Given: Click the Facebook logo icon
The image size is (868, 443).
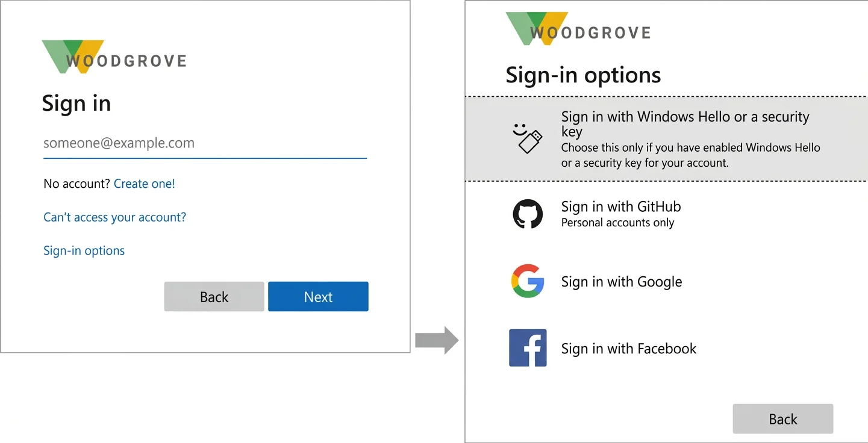Looking at the screenshot, I should coord(528,348).
